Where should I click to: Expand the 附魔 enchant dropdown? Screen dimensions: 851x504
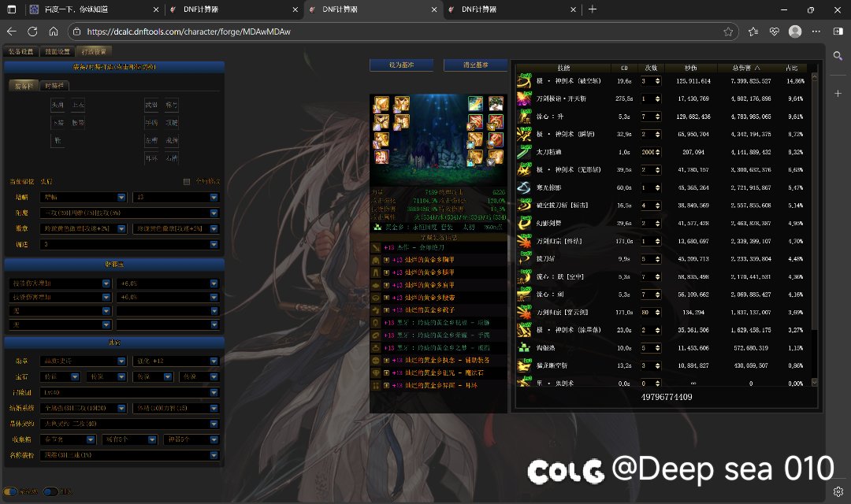[x=130, y=213]
